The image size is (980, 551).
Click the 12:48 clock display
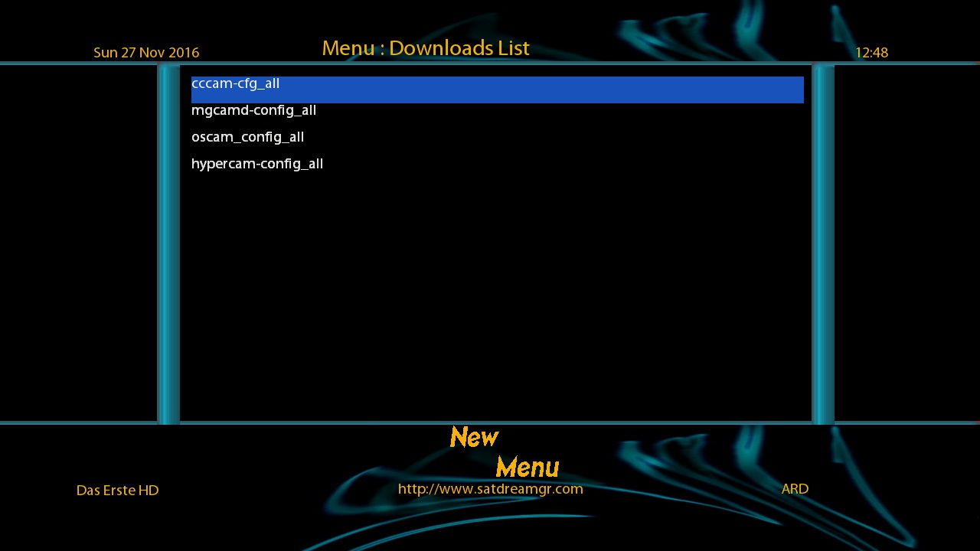click(x=871, y=53)
